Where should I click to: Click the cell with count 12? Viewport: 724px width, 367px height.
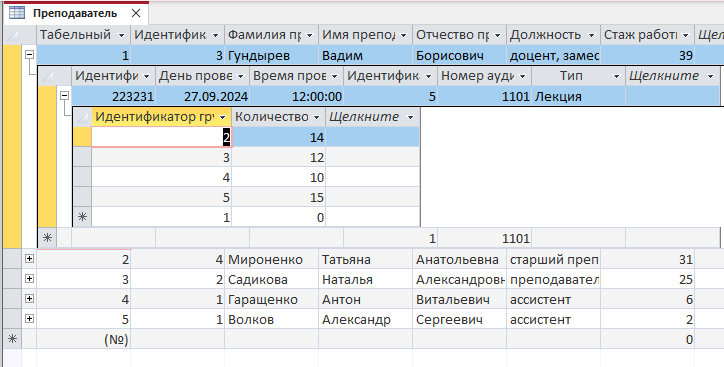(279, 157)
